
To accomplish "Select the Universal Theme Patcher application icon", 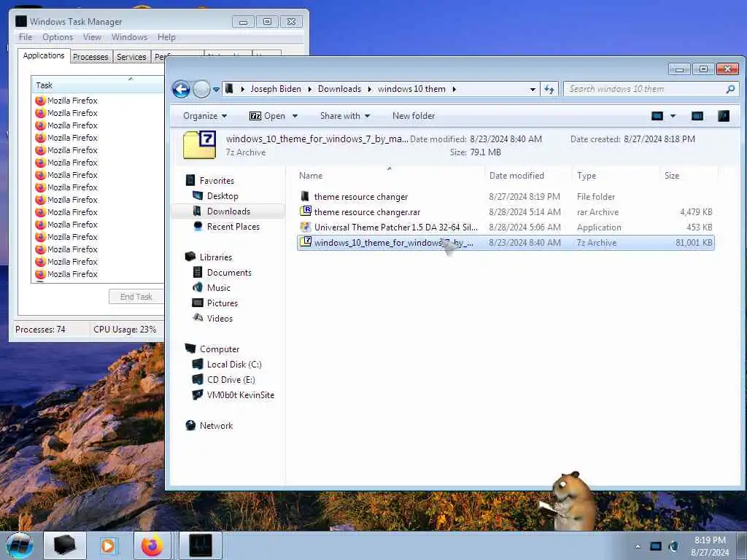I will click(x=305, y=227).
